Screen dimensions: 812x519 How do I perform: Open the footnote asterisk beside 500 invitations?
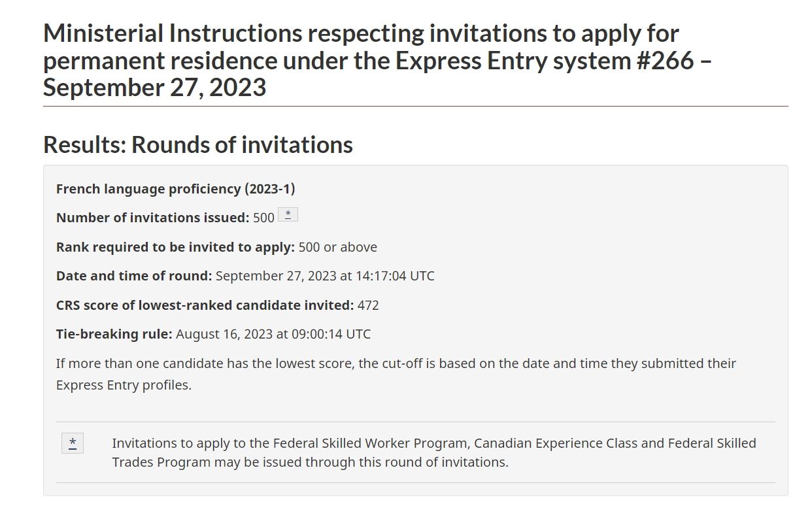click(x=288, y=214)
